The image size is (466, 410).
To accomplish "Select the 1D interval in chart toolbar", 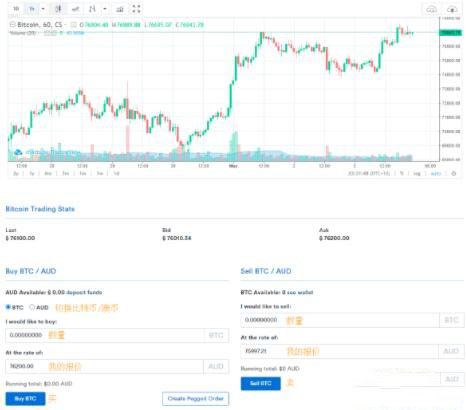I will click(x=16, y=9).
